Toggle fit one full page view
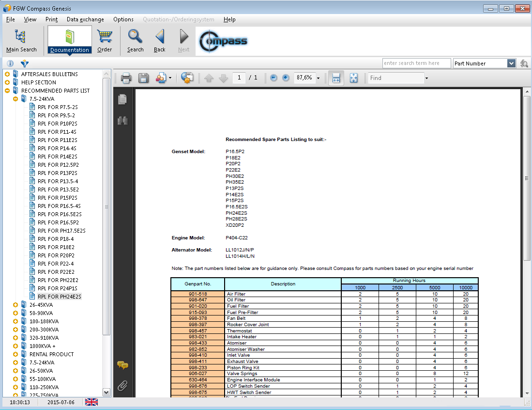 click(x=353, y=78)
